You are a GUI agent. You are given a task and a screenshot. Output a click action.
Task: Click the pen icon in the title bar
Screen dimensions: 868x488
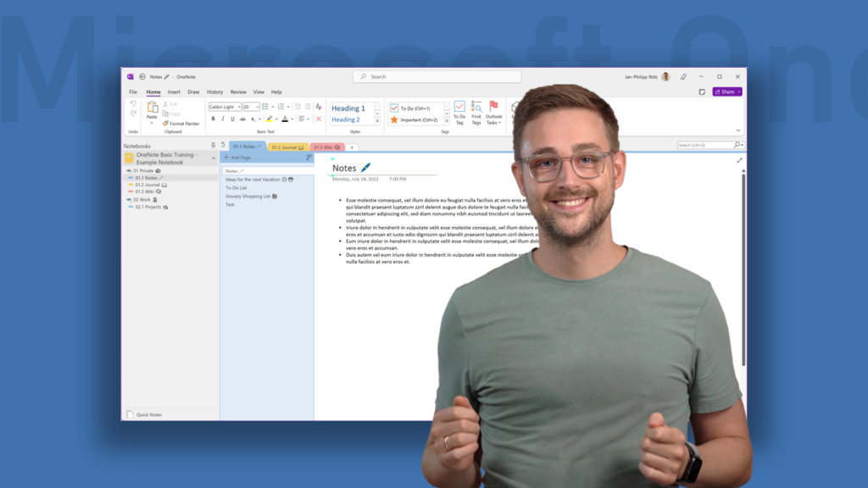click(x=684, y=77)
